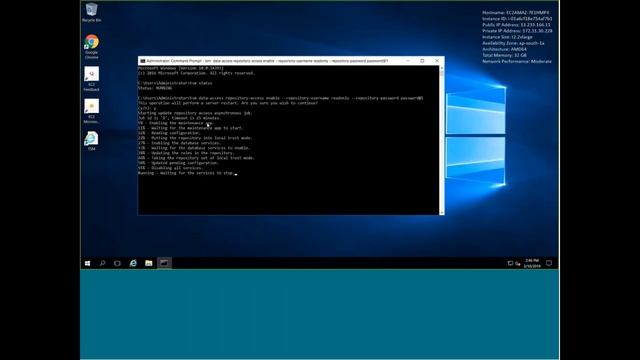Click the 'Enabling the database services' line
This screenshot has height=360, width=640.
(180, 143)
